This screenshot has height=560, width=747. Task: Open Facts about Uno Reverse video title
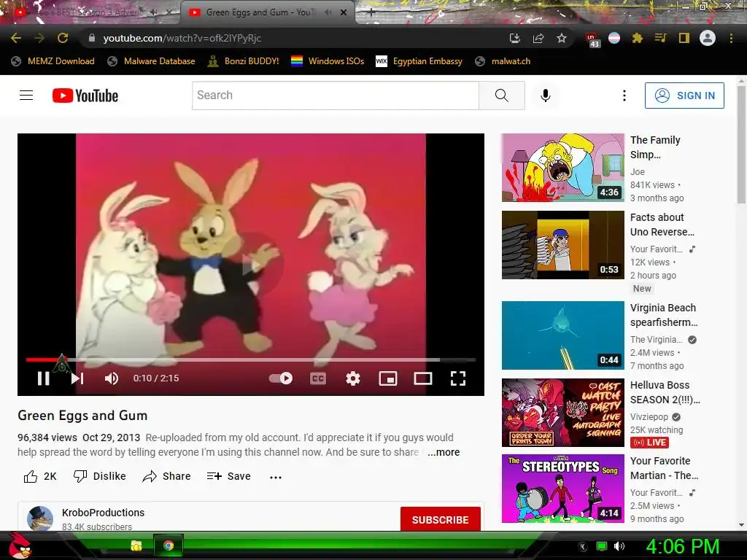(x=662, y=225)
